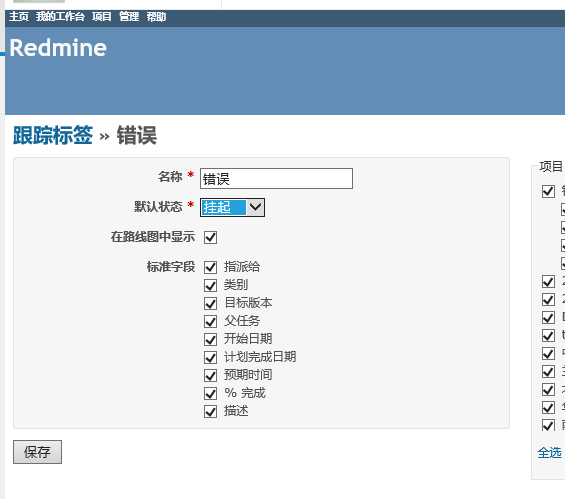Click the Redmine header title
Viewport: 565px width, 499px height.
tap(58, 48)
